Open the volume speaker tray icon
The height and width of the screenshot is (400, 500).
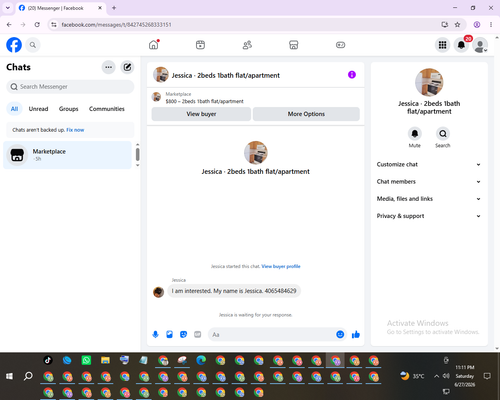click(446, 376)
